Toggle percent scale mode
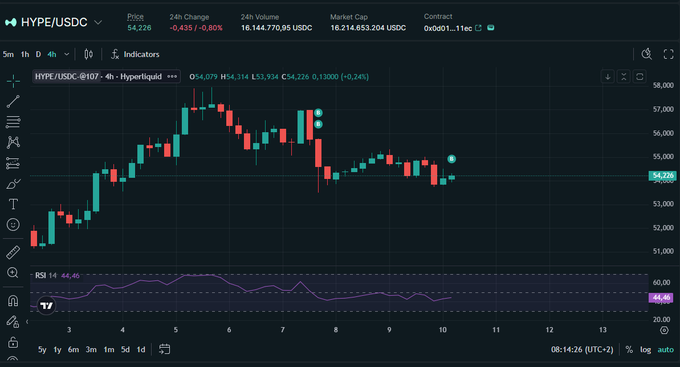 pyautogui.click(x=629, y=350)
